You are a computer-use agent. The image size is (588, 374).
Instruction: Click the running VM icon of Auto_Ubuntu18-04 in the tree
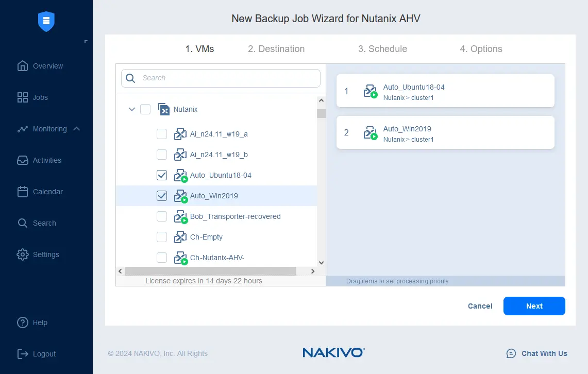point(181,175)
